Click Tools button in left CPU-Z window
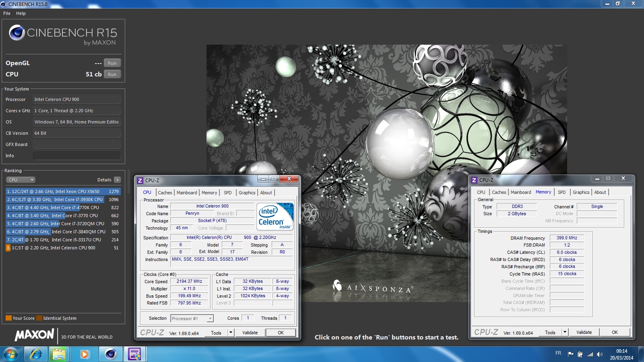The height and width of the screenshot is (362, 644). click(216, 333)
